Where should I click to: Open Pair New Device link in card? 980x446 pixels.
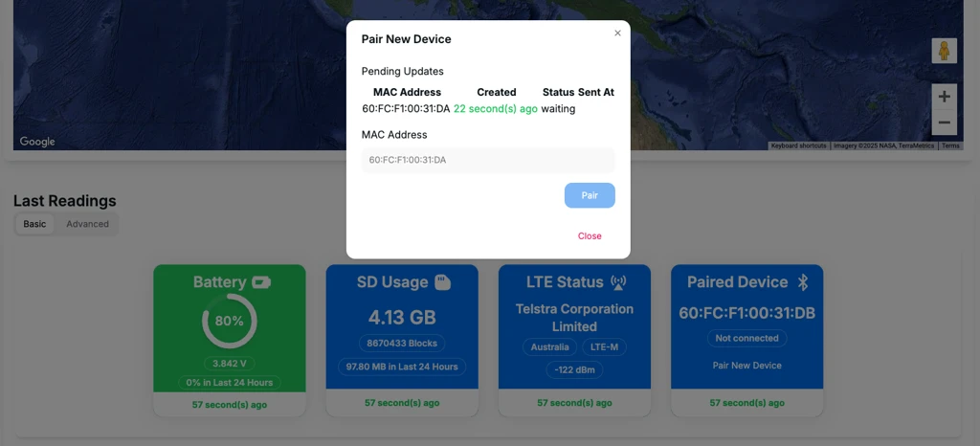[746, 366]
